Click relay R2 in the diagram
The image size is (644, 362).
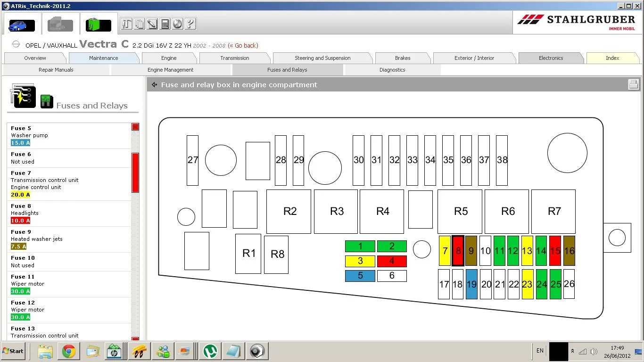coord(289,212)
